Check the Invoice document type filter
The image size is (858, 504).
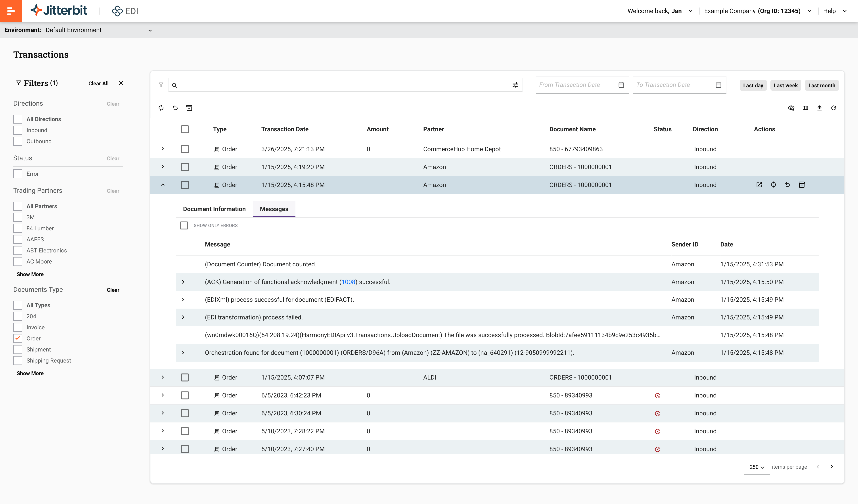[18, 327]
